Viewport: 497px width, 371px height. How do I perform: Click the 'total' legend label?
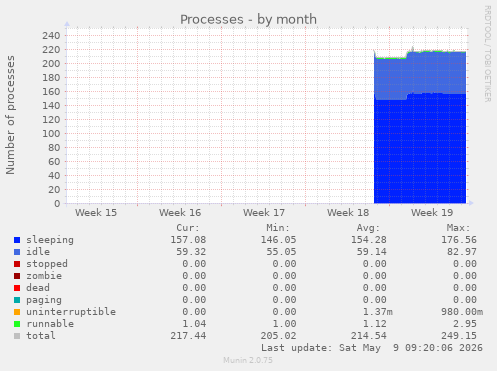pos(41,336)
